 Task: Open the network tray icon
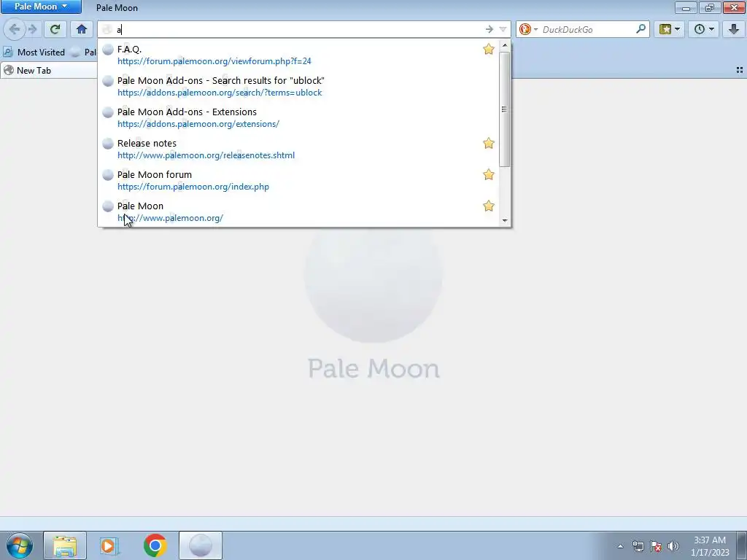tap(638, 546)
